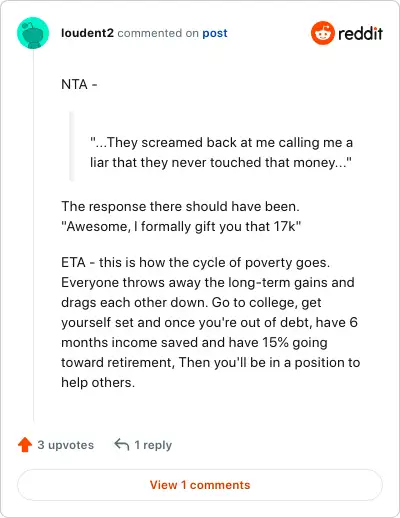Click the "3 upvotes" count label
The height and width of the screenshot is (518, 400).
(66, 445)
